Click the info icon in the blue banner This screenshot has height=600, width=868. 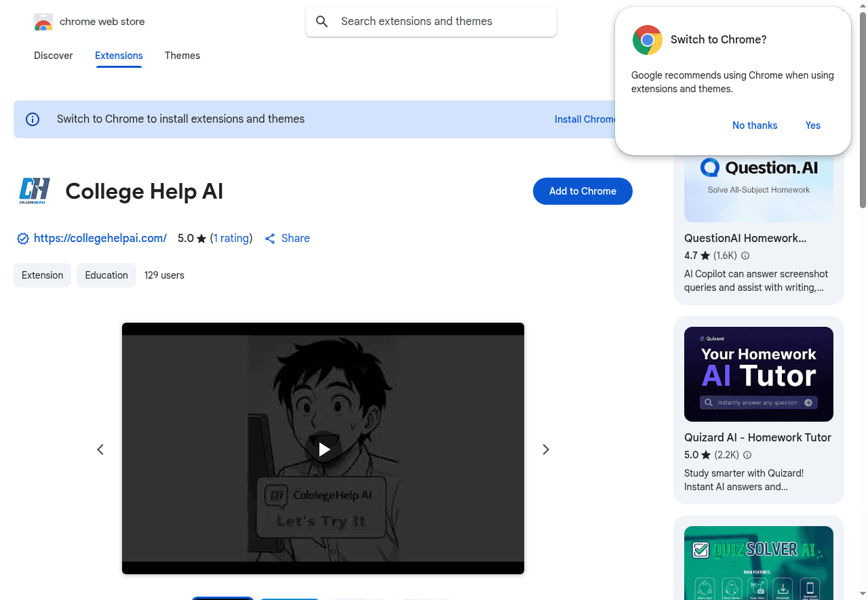pyautogui.click(x=32, y=119)
